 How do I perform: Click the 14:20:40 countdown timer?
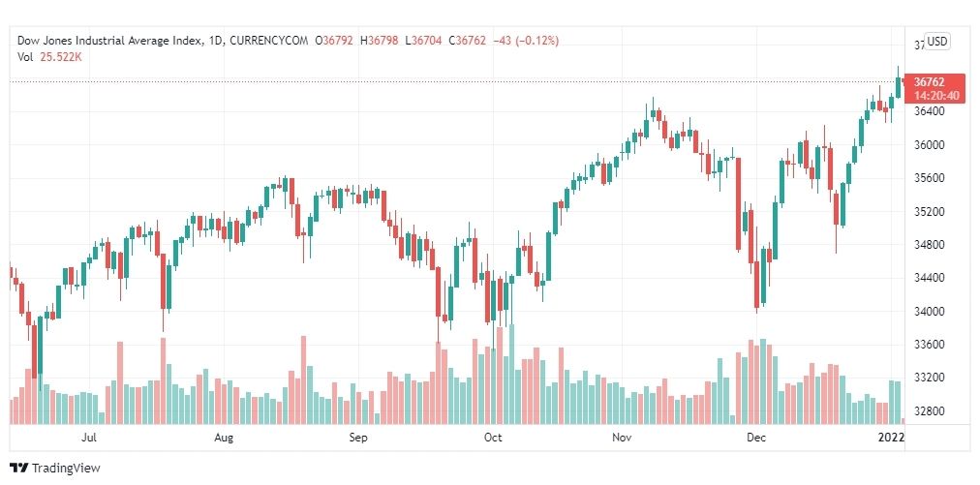(935, 96)
